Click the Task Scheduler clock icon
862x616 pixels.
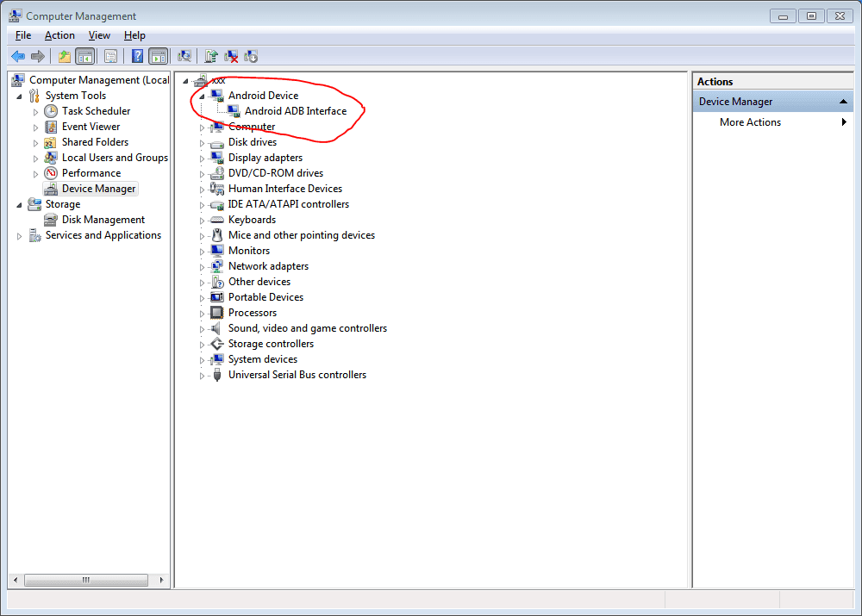[x=51, y=111]
